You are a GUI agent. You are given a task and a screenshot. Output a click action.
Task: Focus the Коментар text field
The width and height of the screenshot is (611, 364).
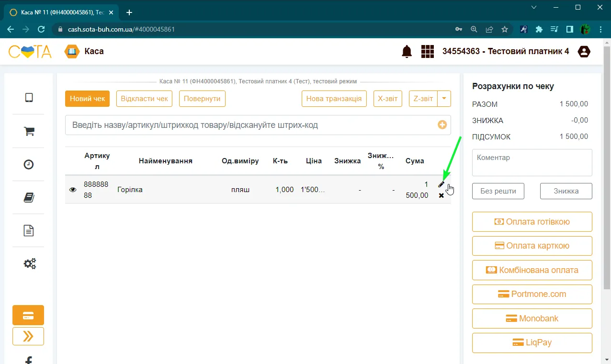(x=532, y=162)
